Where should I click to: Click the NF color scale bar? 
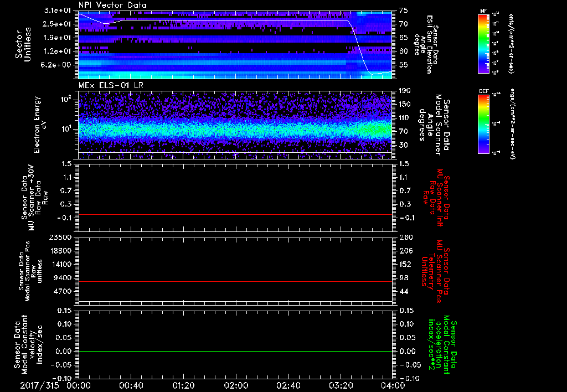click(484, 43)
